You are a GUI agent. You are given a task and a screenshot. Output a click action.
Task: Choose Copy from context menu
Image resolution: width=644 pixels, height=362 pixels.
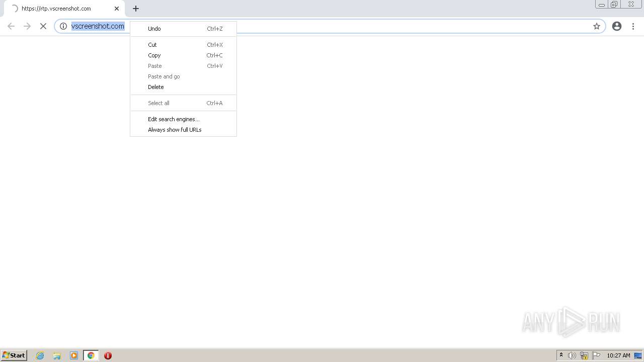[183, 55]
